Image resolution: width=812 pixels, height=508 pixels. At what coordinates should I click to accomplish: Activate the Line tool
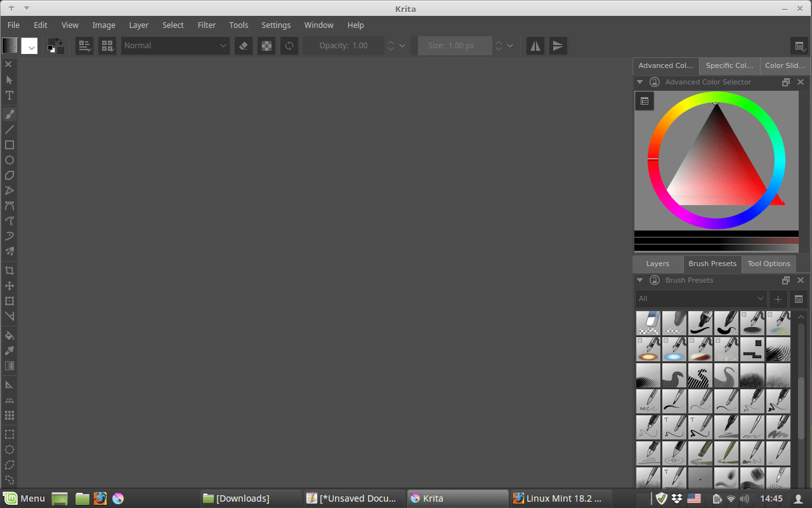tap(10, 129)
